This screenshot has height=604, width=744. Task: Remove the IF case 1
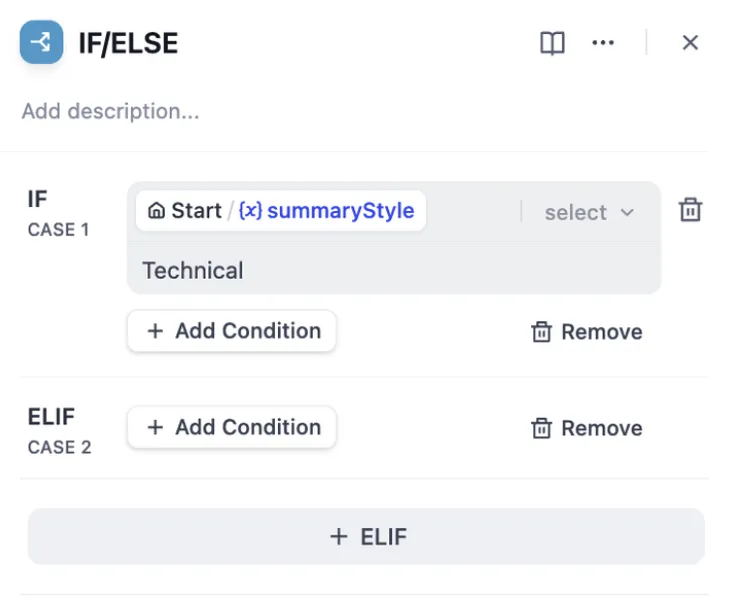pyautogui.click(x=586, y=332)
